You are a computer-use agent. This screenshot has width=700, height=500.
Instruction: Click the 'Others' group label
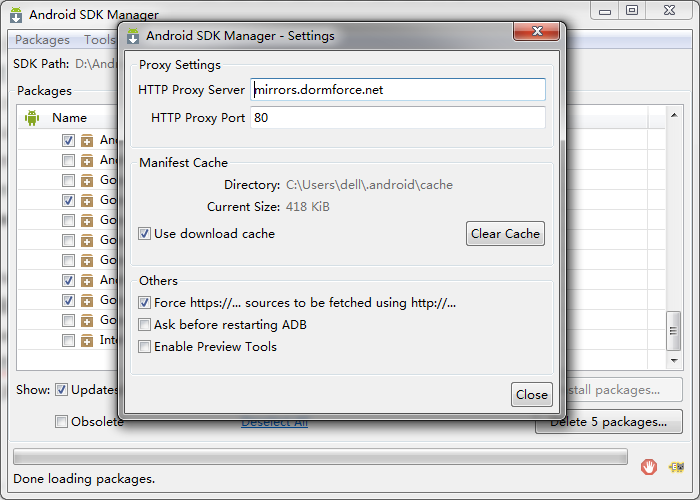[x=158, y=280]
